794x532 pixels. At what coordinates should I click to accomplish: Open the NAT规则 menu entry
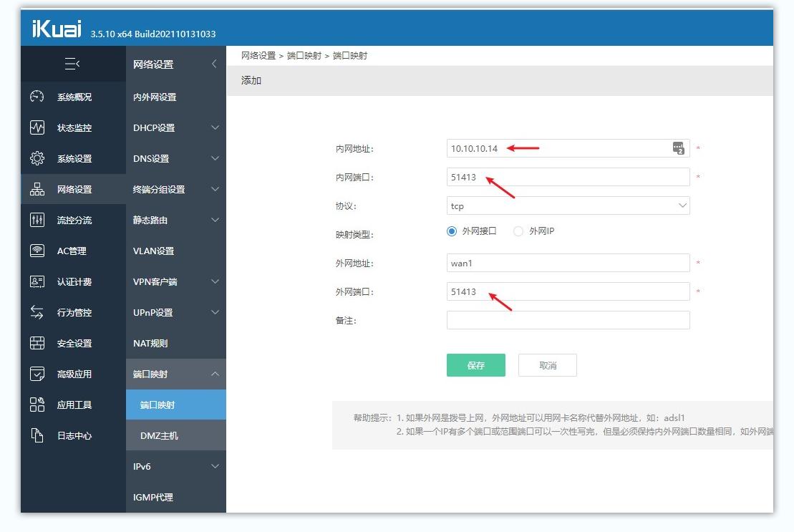tap(150, 343)
